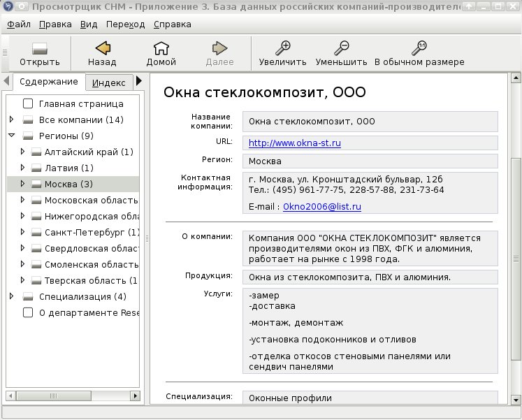Select О департаменте tree entry

click(x=89, y=313)
